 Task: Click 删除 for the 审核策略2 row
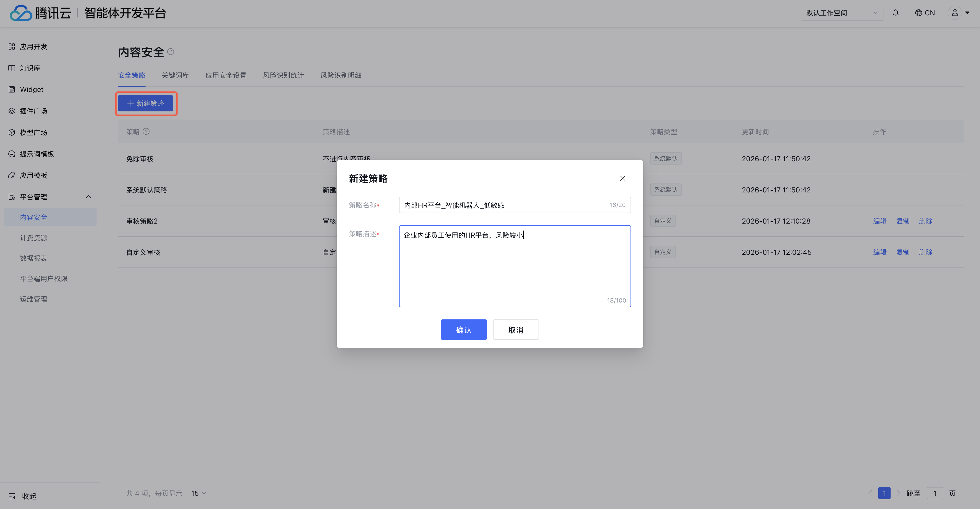pos(925,221)
